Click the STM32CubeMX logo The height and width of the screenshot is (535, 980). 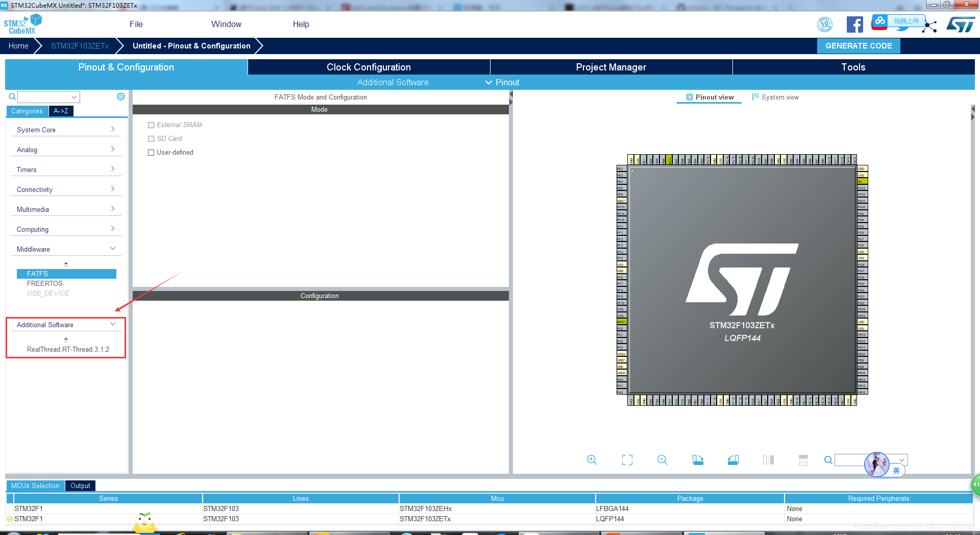click(x=22, y=25)
